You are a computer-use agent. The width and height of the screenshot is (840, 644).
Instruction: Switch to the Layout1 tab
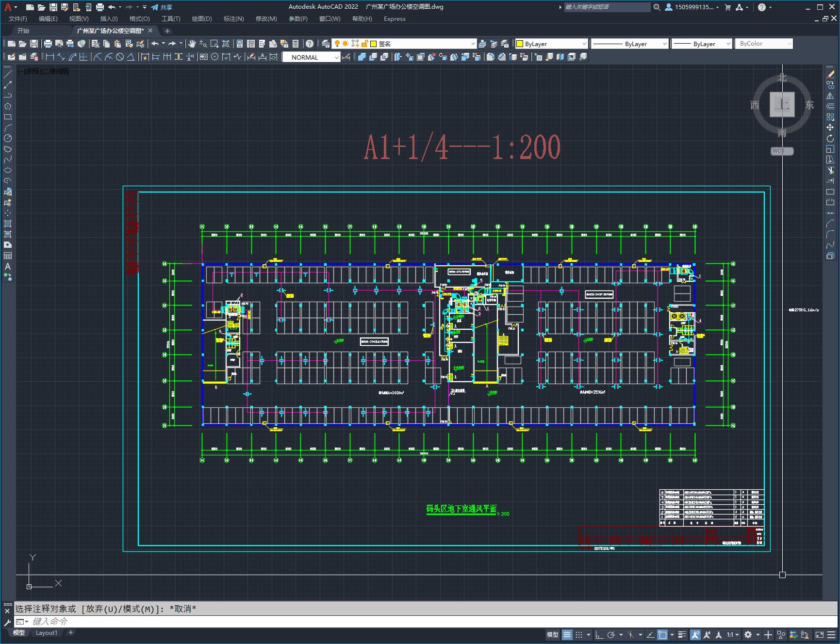[x=47, y=632]
